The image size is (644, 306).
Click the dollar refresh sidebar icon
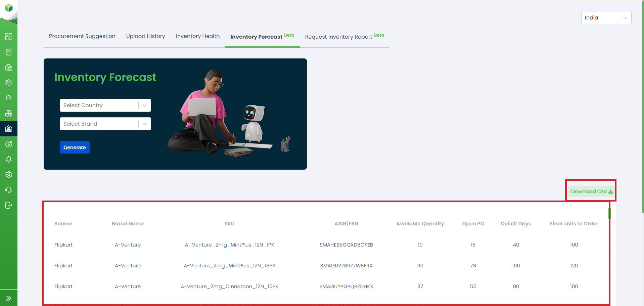pos(9,144)
